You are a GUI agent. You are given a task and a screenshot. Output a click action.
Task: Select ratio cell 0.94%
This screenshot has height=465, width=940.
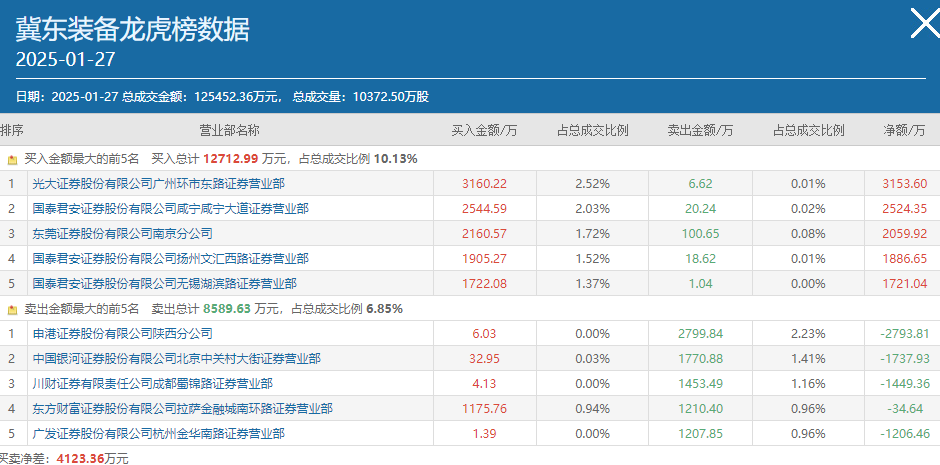[x=592, y=409]
